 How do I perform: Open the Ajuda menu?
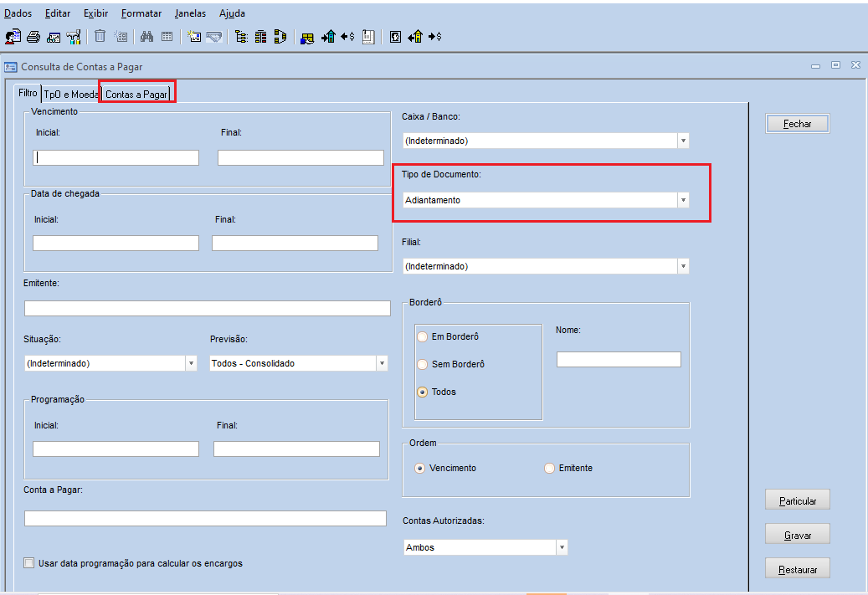[x=232, y=13]
